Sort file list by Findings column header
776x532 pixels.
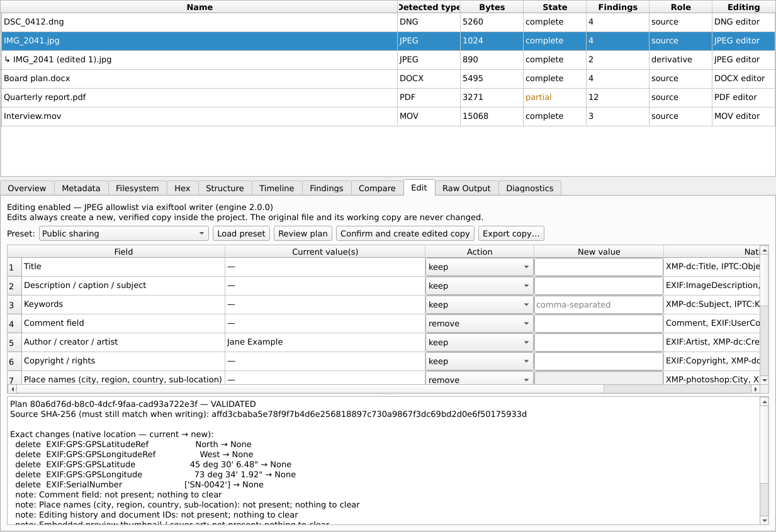617,7
